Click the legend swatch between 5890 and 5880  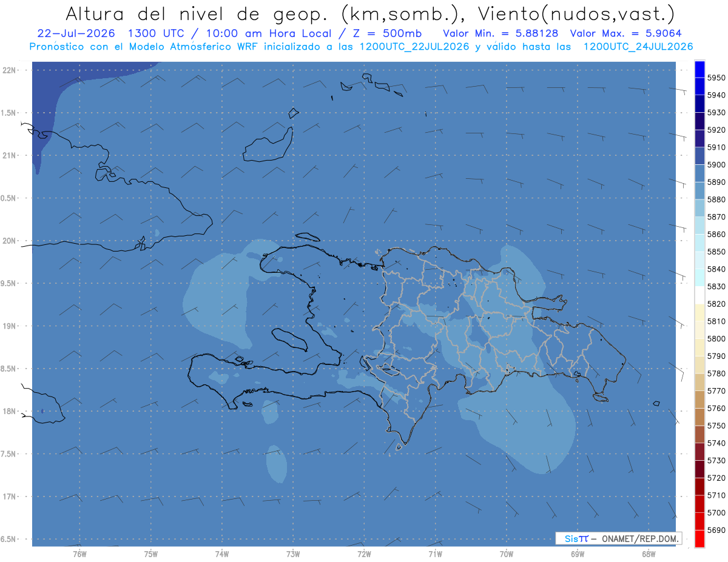pyautogui.click(x=699, y=190)
